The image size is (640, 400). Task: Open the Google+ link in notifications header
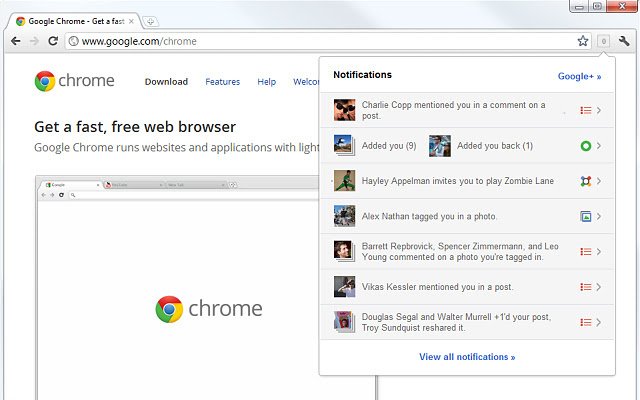(x=579, y=75)
